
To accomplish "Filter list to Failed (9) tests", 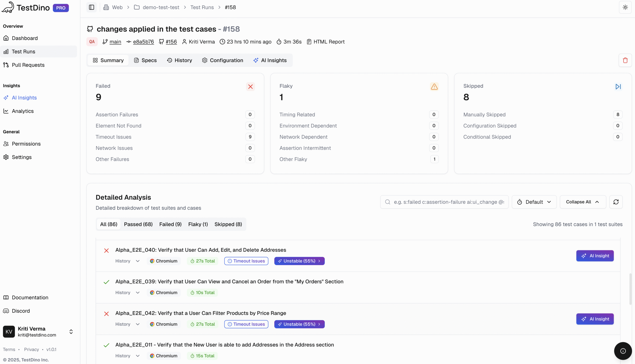I will [170, 224].
